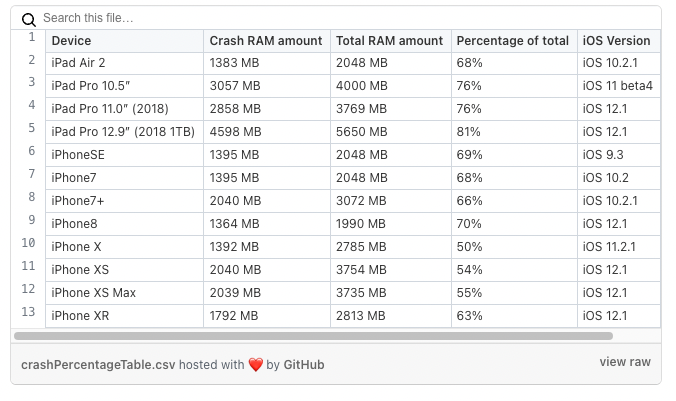The image size is (676, 401).
Task: Click the 54% percentage cell
Action: (x=514, y=270)
